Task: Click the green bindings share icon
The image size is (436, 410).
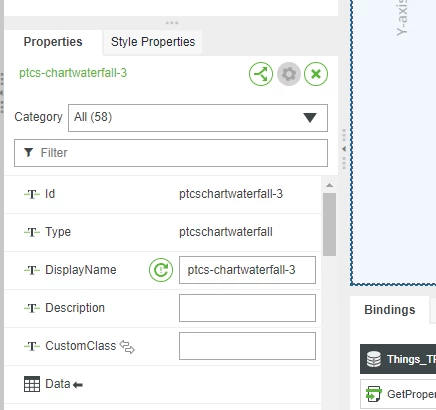Action: point(261,74)
